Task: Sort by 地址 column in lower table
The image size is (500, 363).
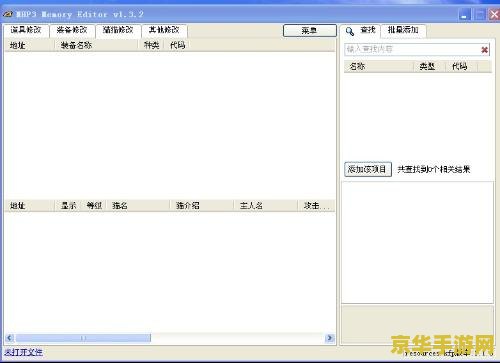Action: click(29, 206)
